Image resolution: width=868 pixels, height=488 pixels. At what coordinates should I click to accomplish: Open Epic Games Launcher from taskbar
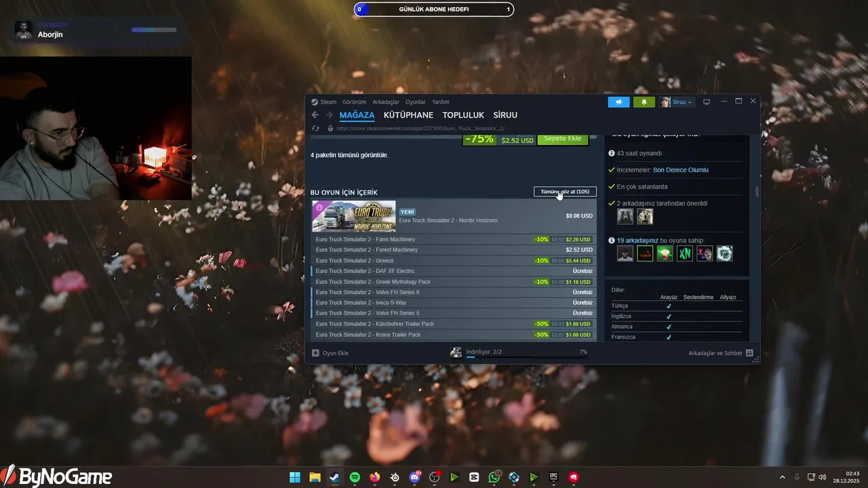tap(554, 477)
